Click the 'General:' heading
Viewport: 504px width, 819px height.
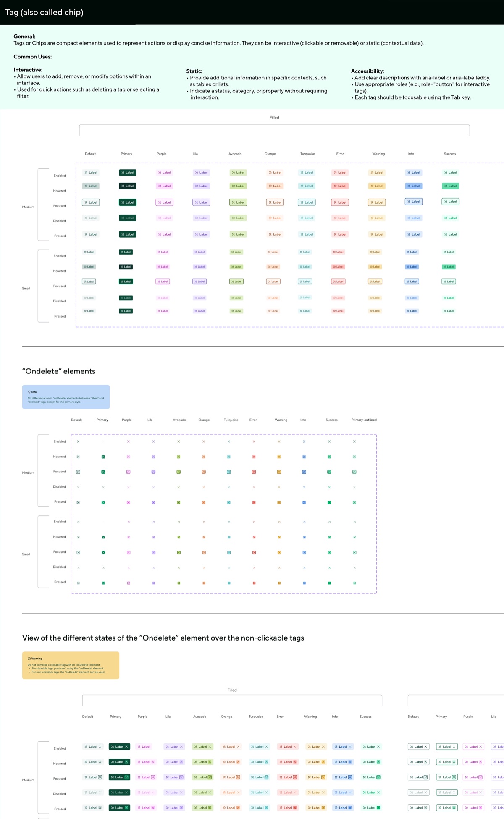point(24,37)
